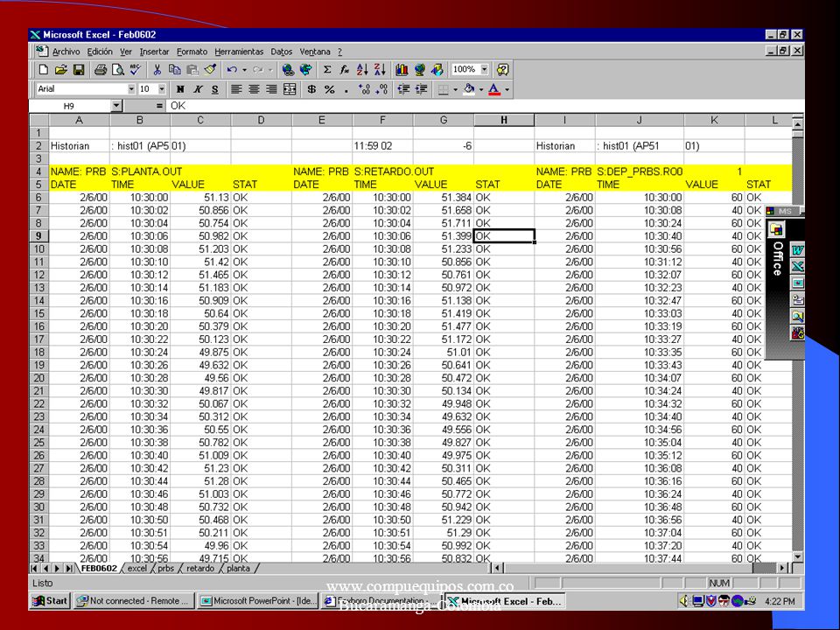Screen dimensions: 840x630
Task: Apply AutoSum with the sigma icon
Action: [327, 70]
